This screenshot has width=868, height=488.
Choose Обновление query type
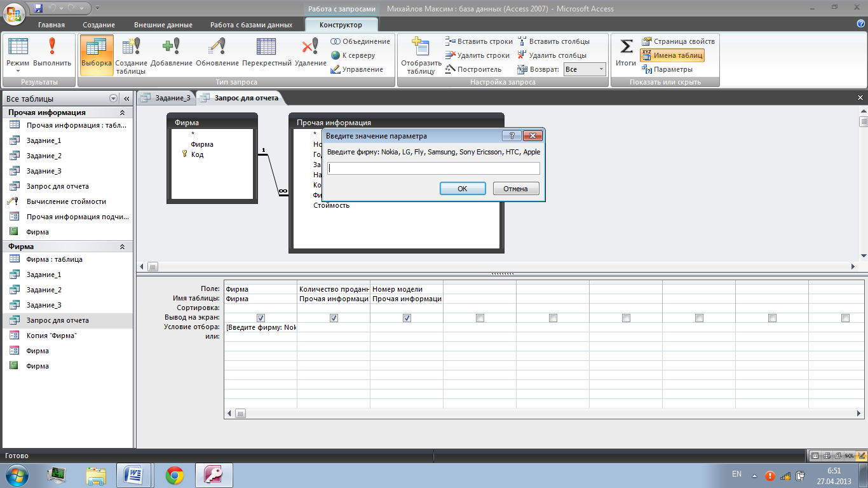click(217, 52)
